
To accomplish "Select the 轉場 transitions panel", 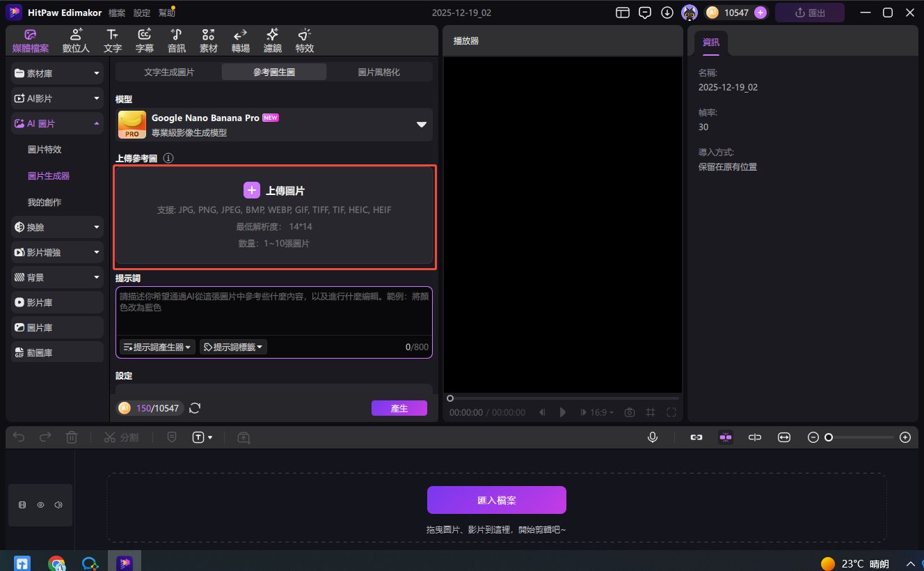I will click(240, 39).
